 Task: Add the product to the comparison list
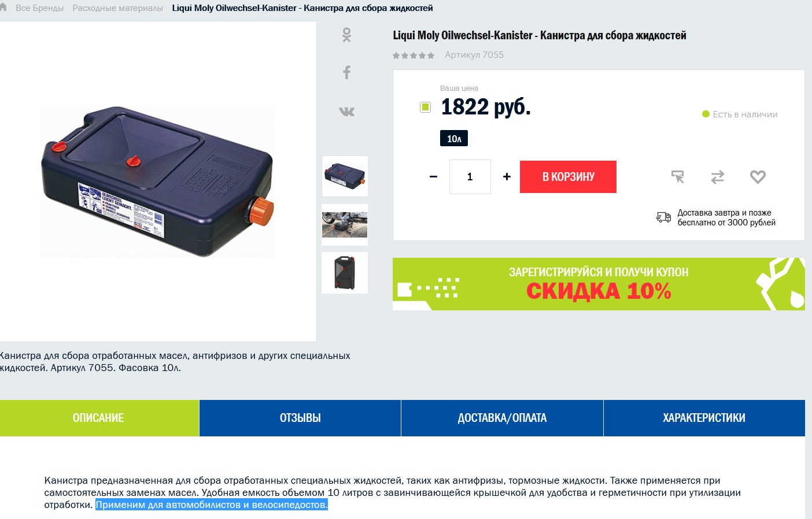(x=717, y=177)
